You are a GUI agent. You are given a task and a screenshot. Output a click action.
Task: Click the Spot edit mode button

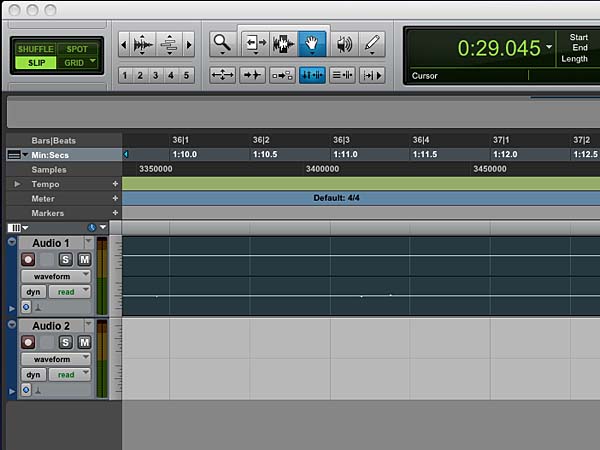point(76,49)
